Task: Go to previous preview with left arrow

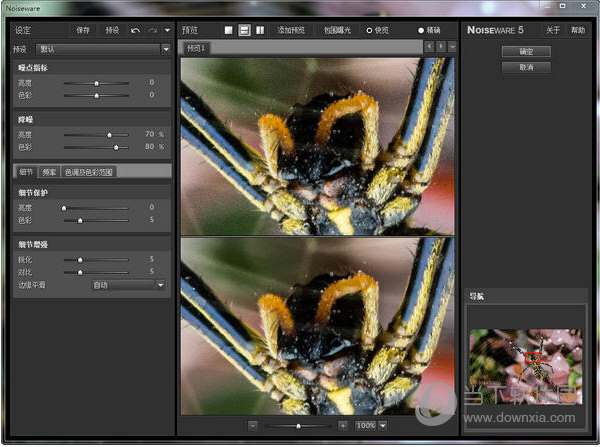Action: pyautogui.click(x=429, y=46)
